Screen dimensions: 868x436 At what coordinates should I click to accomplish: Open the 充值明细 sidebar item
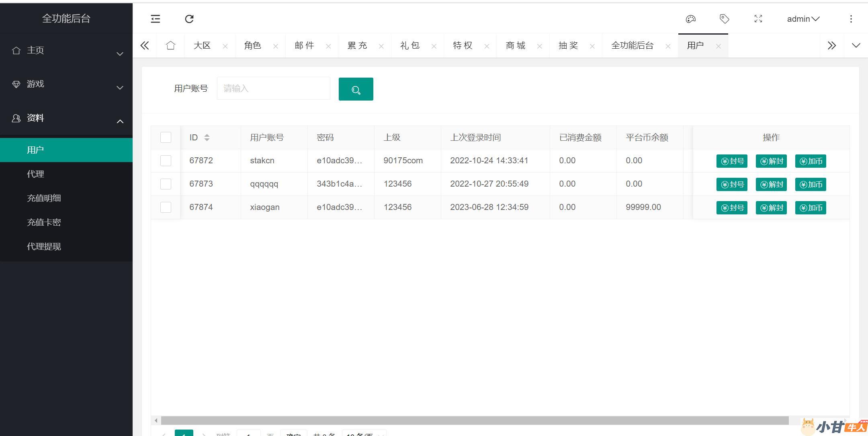coord(44,198)
